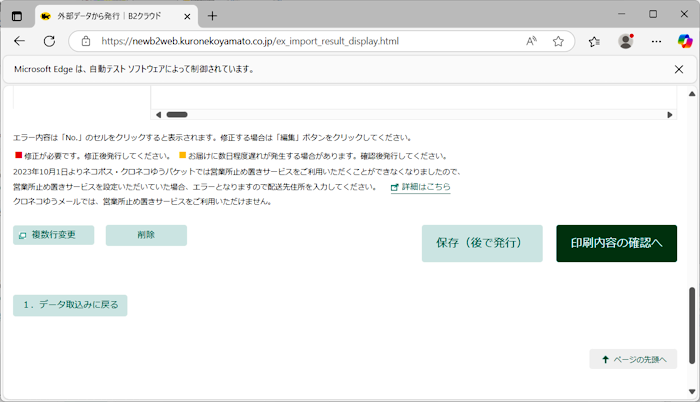Jump to top with ページの先頭へ button
Image resolution: width=700 pixels, height=402 pixels.
[633, 359]
